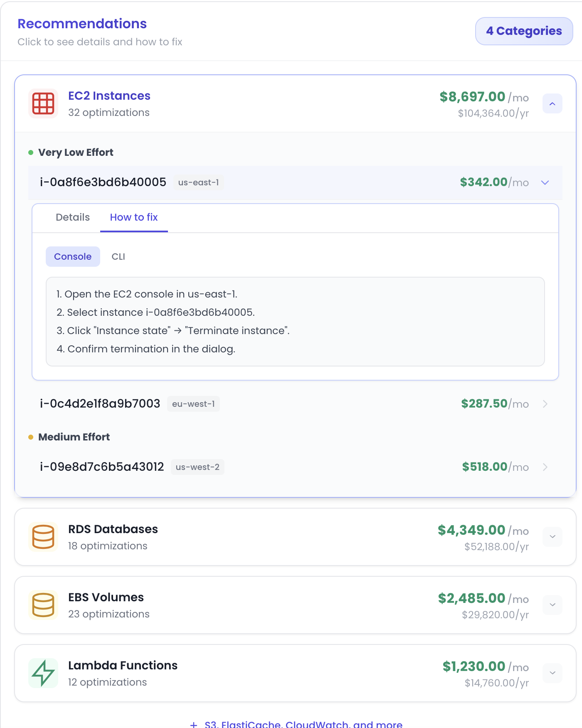Toggle instructions to Console mode
The image size is (582, 728).
(x=73, y=257)
